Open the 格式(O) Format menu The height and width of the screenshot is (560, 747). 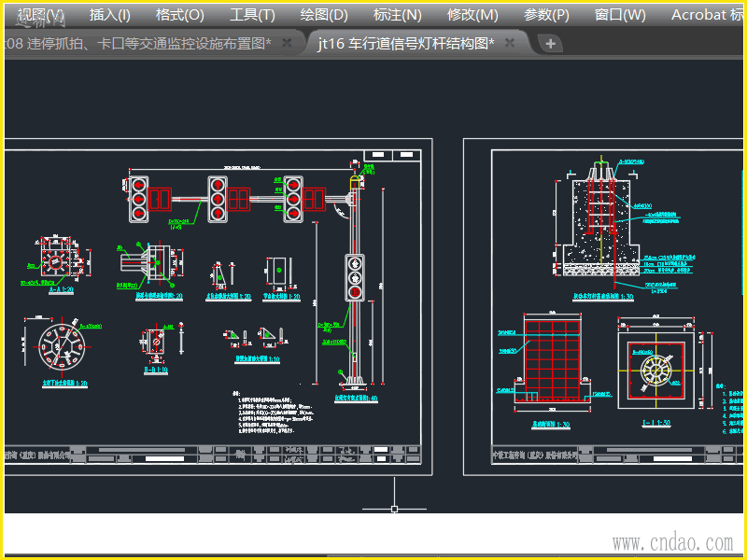click(179, 15)
